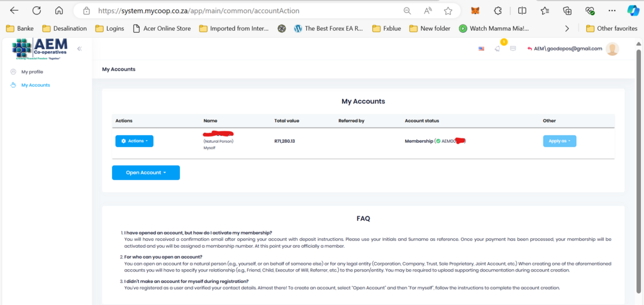Screen dimensions: 644x305
Task: Expand the blue Actions dropdown
Action: tap(134, 141)
